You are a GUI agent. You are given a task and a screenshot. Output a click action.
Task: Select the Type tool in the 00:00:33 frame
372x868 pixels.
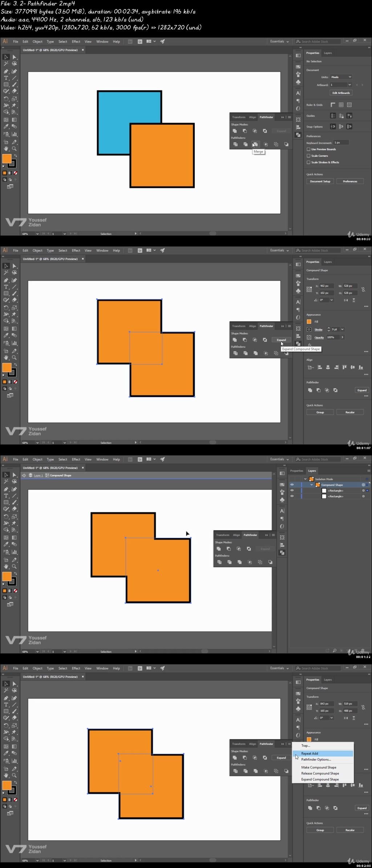(6, 78)
